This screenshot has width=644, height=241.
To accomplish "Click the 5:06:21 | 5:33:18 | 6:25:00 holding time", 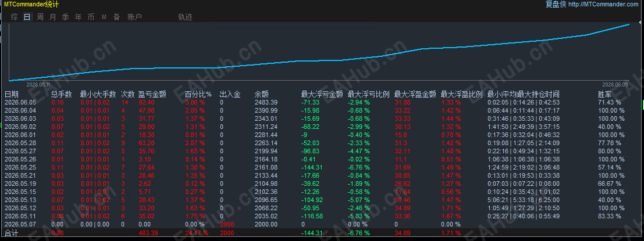I will pyautogui.click(x=523, y=200).
